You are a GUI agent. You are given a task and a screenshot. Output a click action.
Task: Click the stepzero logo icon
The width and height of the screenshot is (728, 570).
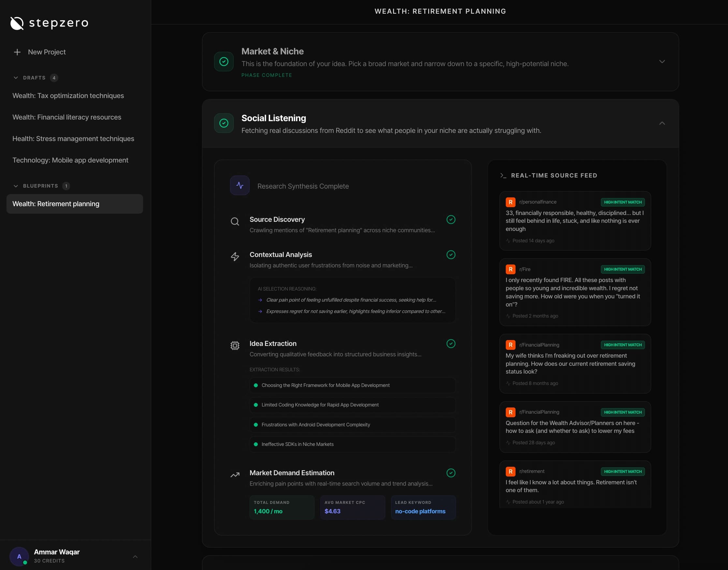pos(17,23)
